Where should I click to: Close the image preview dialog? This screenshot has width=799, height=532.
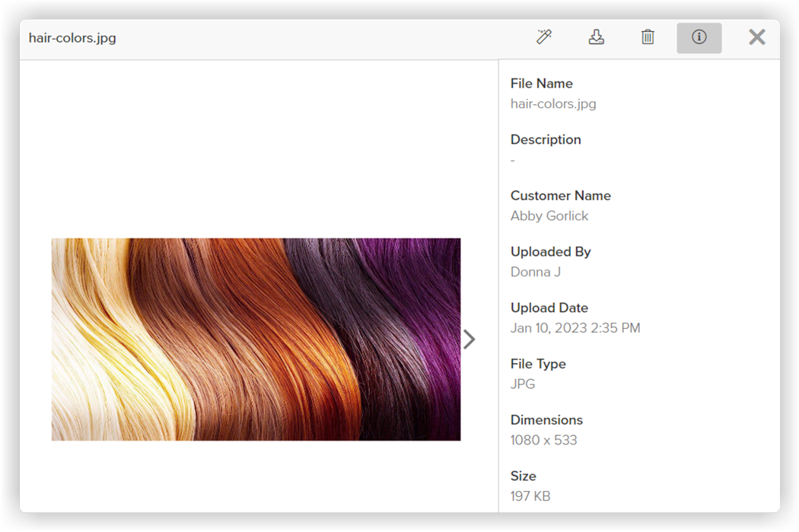[757, 37]
